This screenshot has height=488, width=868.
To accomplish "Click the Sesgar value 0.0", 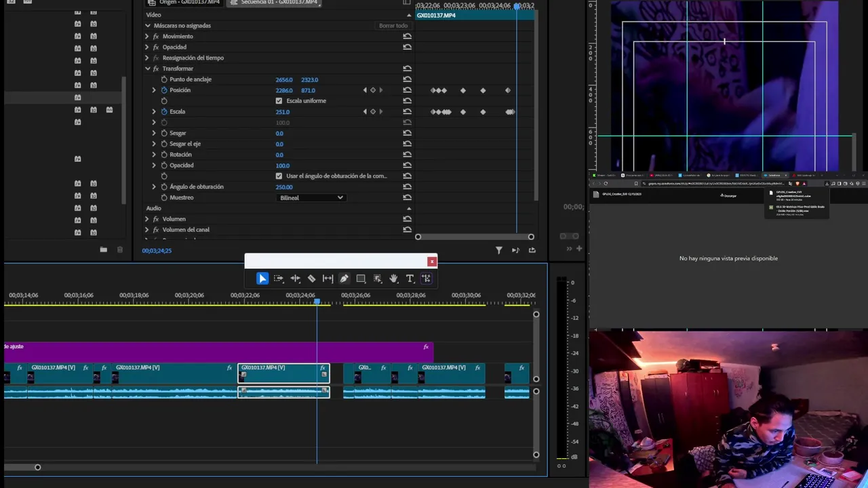I will 279,134.
